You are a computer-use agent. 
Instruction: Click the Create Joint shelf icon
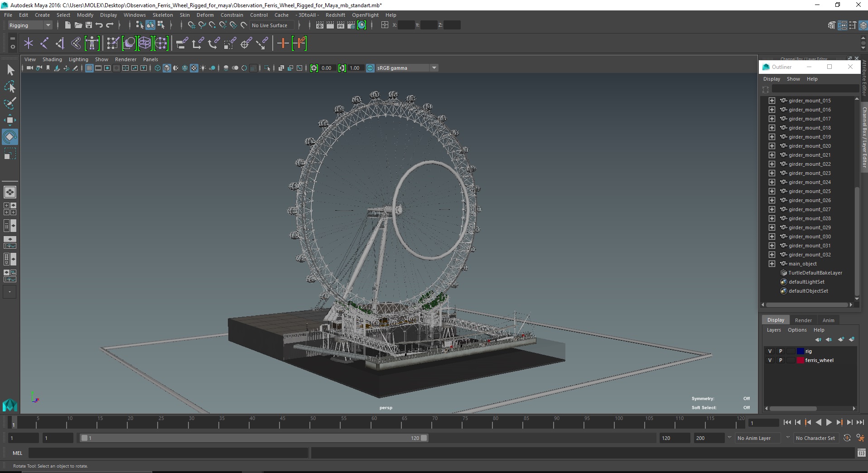(44, 43)
